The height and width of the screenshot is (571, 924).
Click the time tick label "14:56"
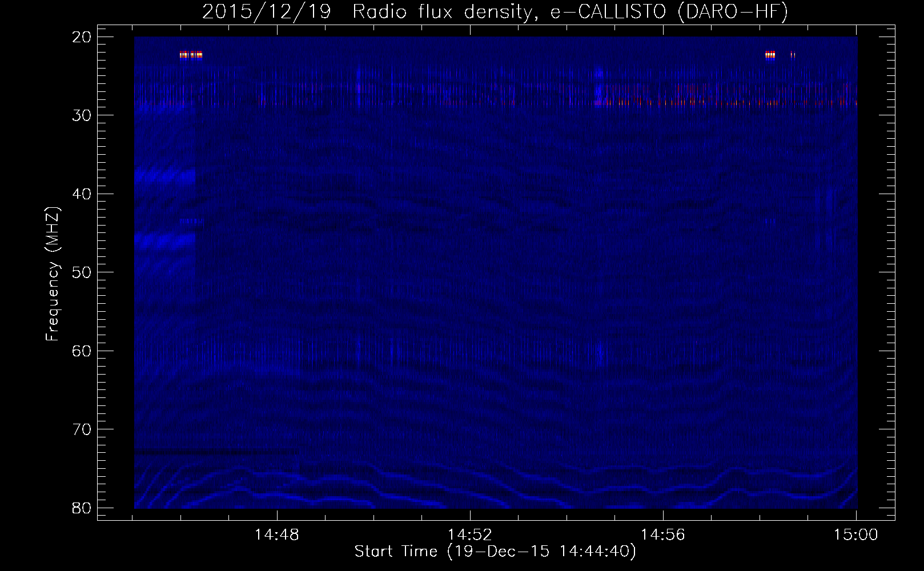[x=663, y=535]
